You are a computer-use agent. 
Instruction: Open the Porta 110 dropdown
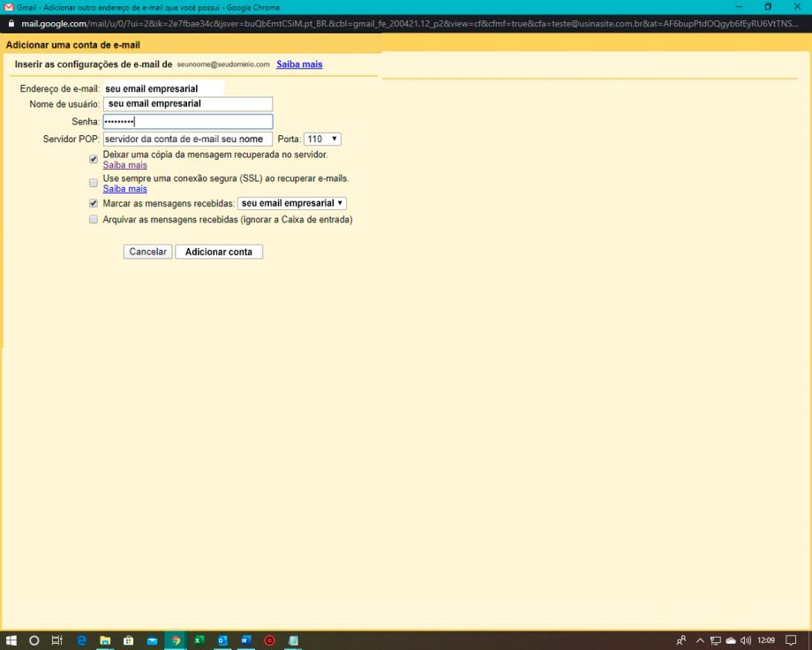click(x=322, y=140)
